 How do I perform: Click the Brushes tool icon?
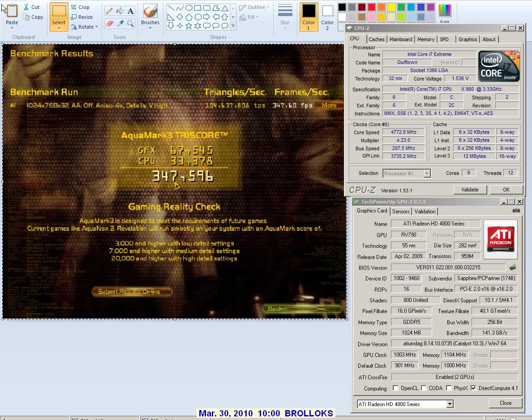point(150,11)
